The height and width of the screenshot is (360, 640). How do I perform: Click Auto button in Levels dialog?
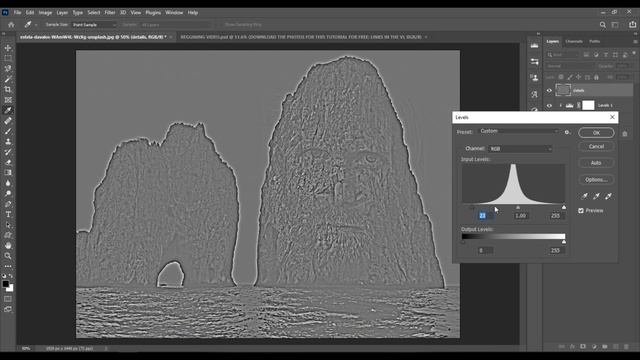point(596,163)
